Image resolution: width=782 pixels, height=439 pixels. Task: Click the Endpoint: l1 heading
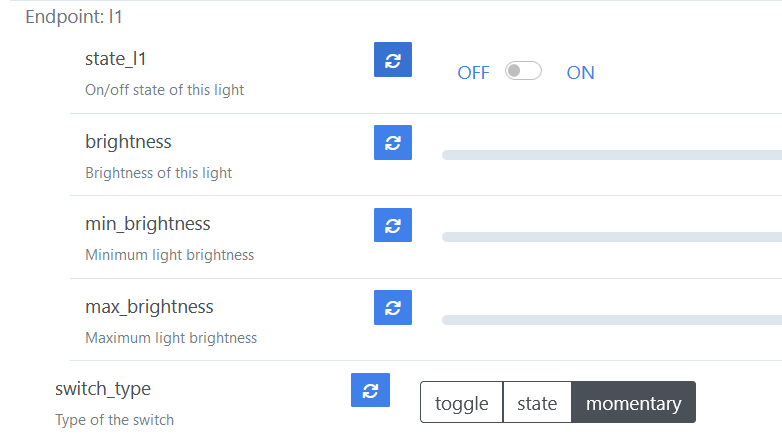click(x=74, y=17)
